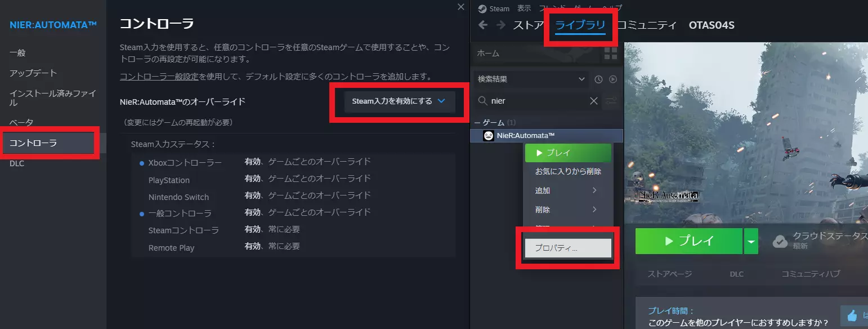Screen dimensions: 868x329
Task: Open advanced filter sliders icon
Action: (x=611, y=101)
